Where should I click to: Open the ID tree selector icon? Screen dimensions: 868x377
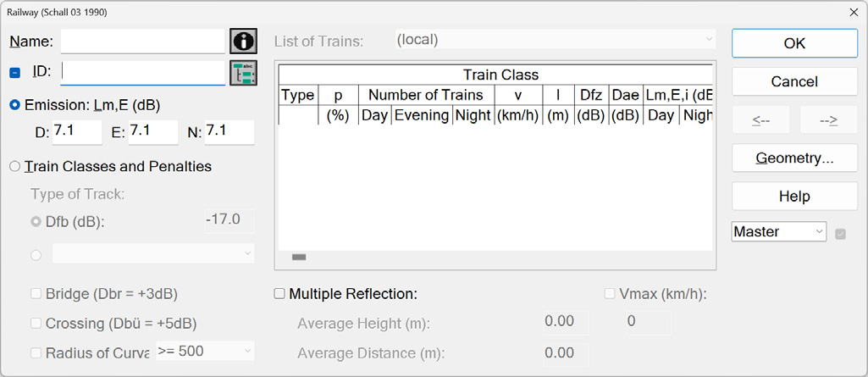[244, 73]
